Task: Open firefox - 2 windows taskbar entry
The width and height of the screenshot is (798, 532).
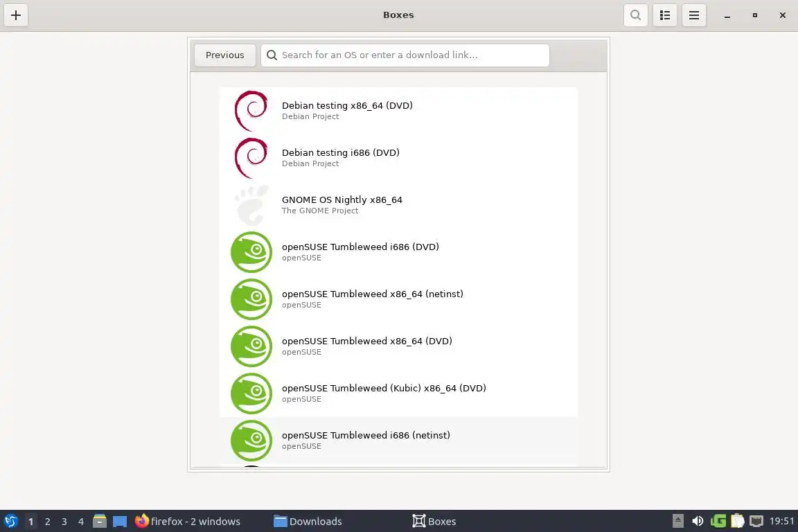Action: [x=188, y=522]
